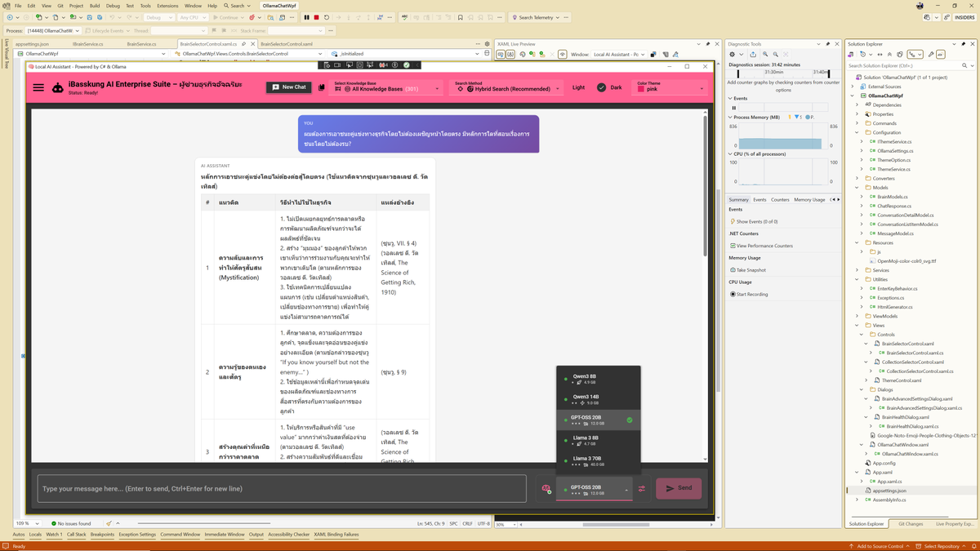
Task: Open the Extensions menu
Action: [167, 6]
